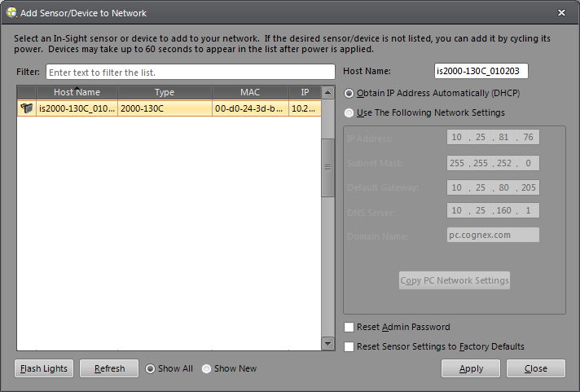This screenshot has width=580, height=392.
Task: Choose the Show New radio option
Action: [206, 368]
